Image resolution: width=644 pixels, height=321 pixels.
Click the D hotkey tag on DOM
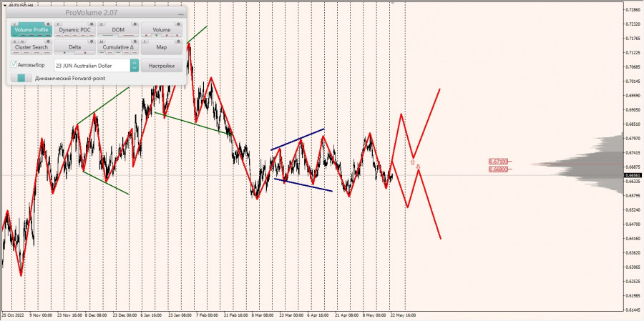[x=102, y=24]
